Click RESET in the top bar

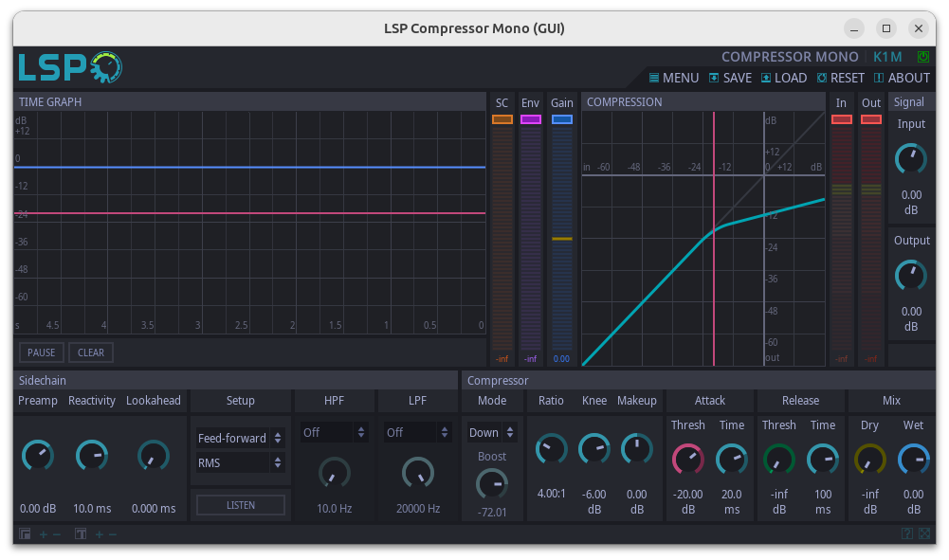pos(841,78)
